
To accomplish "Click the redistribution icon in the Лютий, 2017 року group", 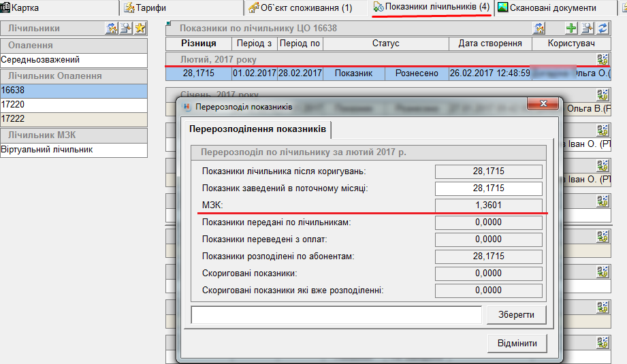I will [x=602, y=59].
